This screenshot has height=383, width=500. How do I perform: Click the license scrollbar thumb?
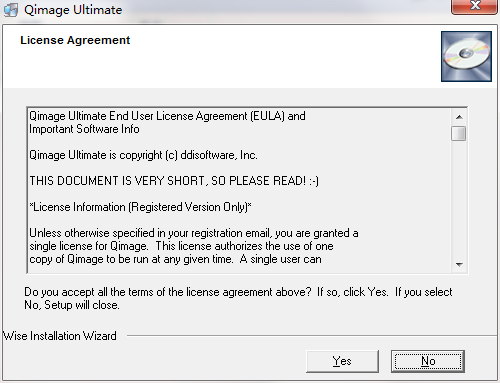click(x=459, y=133)
